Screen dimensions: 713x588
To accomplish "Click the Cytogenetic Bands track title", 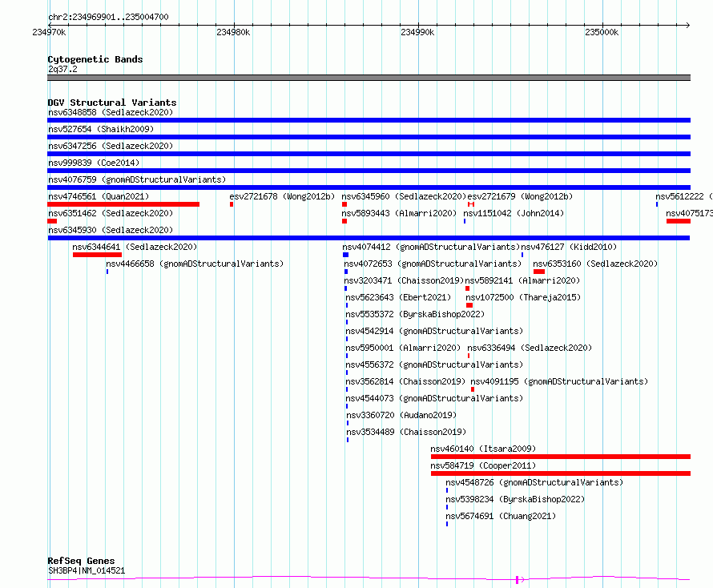I will pos(95,59).
